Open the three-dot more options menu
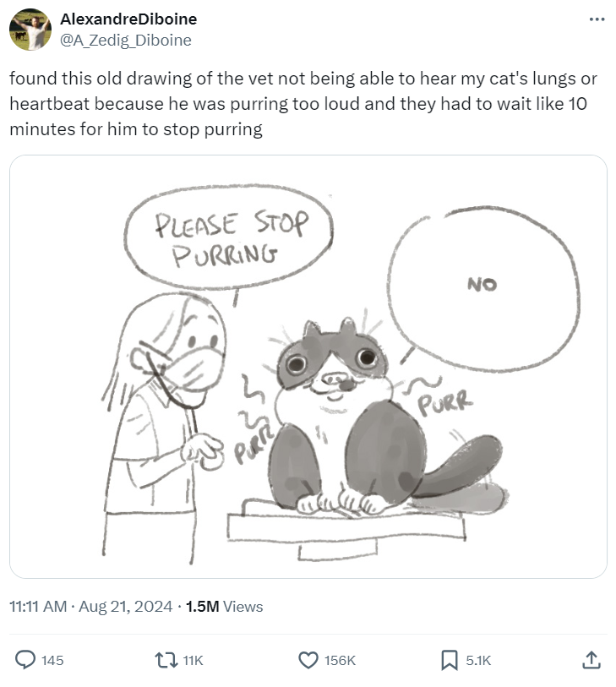This screenshot has height=687, width=616. click(x=597, y=19)
